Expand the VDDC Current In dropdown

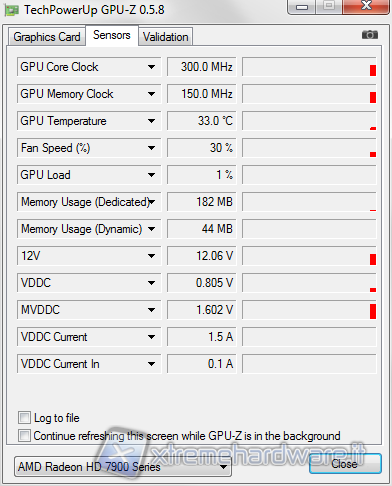tap(151, 364)
